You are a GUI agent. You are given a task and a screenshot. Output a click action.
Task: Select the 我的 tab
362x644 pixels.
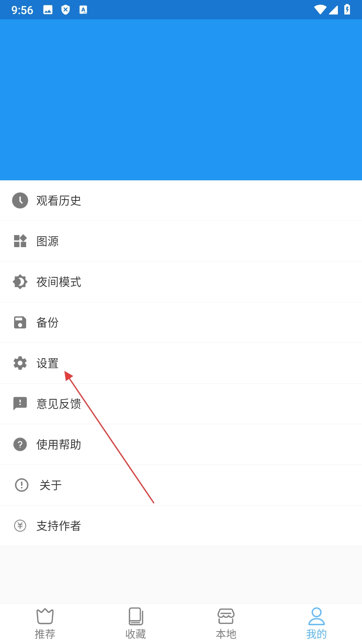tap(317, 624)
